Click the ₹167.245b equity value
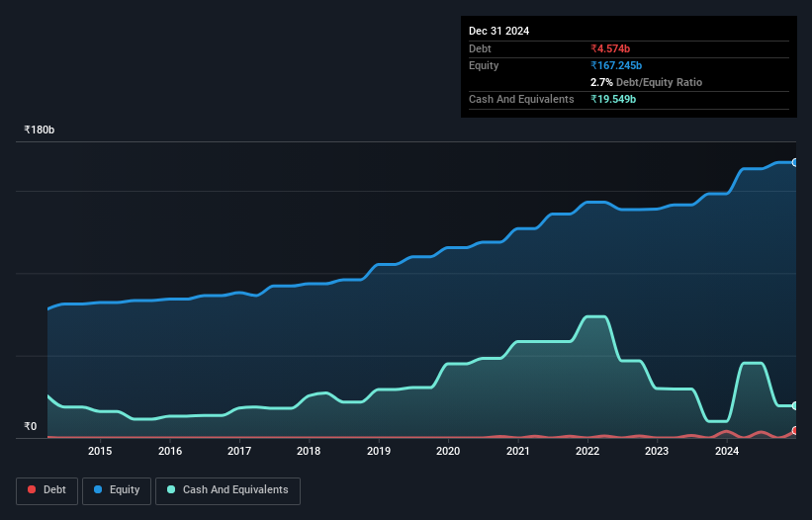 point(616,65)
